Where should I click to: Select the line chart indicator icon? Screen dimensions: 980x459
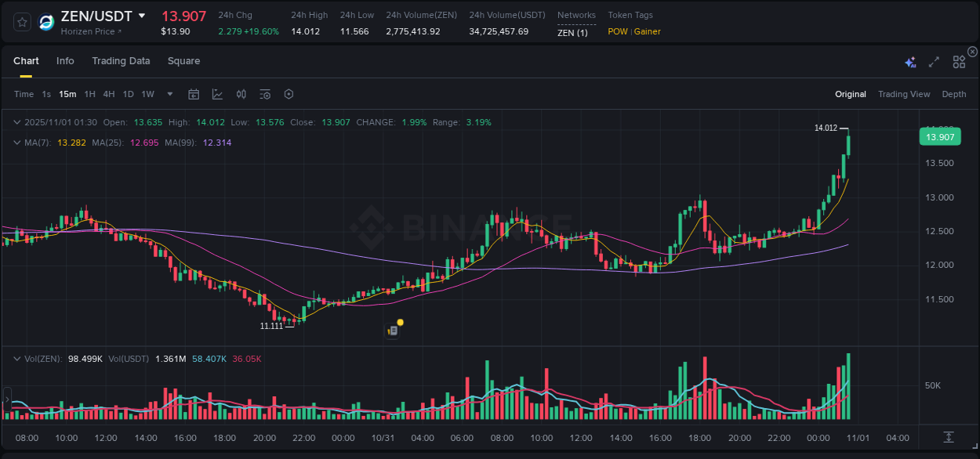217,94
